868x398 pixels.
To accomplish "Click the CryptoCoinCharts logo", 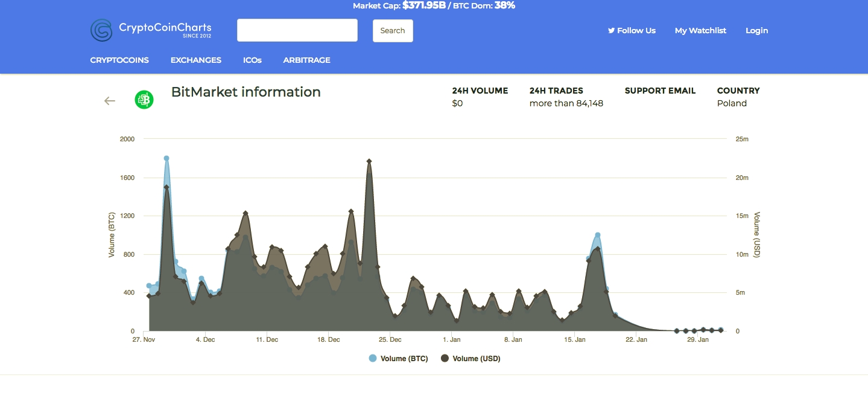I will click(x=151, y=30).
